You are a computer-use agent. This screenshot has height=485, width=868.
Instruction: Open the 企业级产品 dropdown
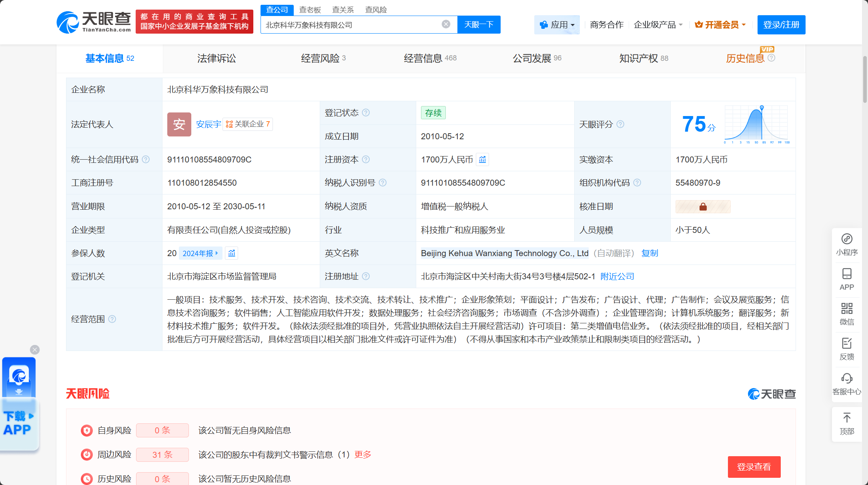tap(658, 25)
